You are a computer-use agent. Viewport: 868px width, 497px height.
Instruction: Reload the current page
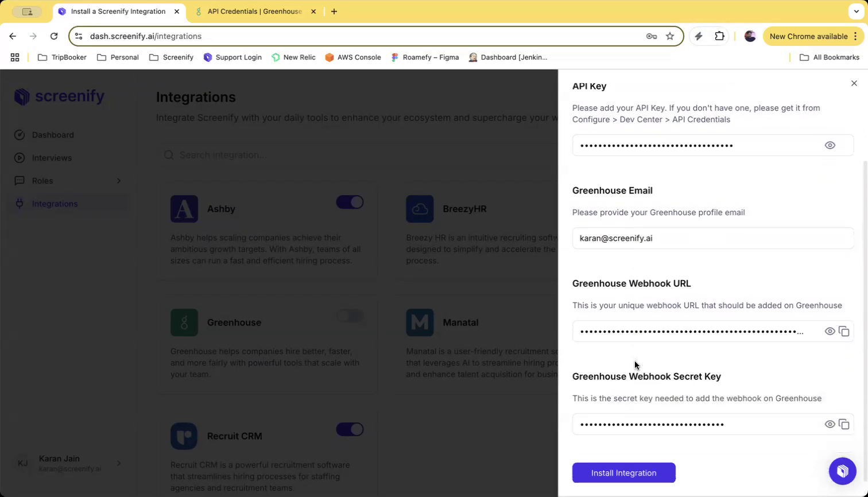click(54, 36)
